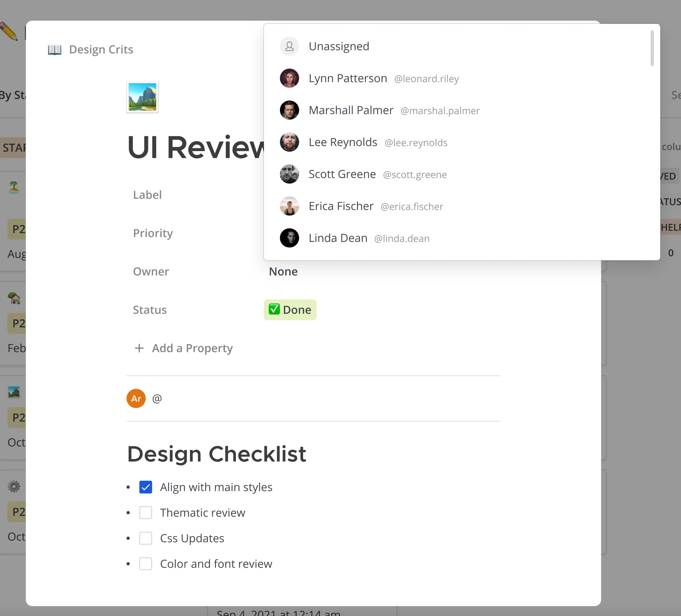681x616 pixels.
Task: Assign Lynn Patterson as owner
Action: [462, 78]
